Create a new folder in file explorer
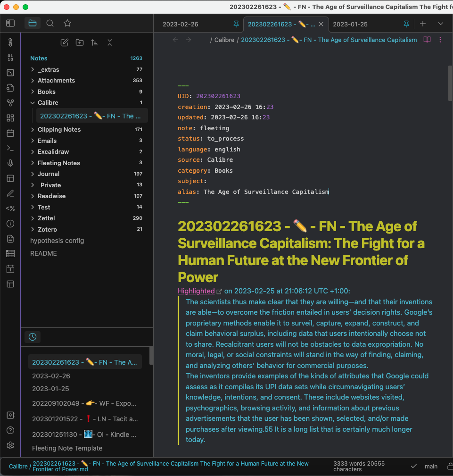This screenshot has height=476, width=453. [80, 42]
